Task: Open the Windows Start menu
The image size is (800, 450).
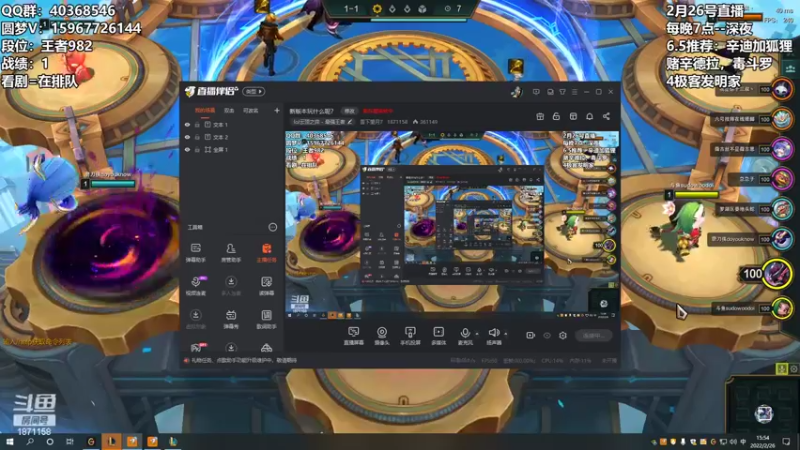Action: pyautogui.click(x=9, y=442)
